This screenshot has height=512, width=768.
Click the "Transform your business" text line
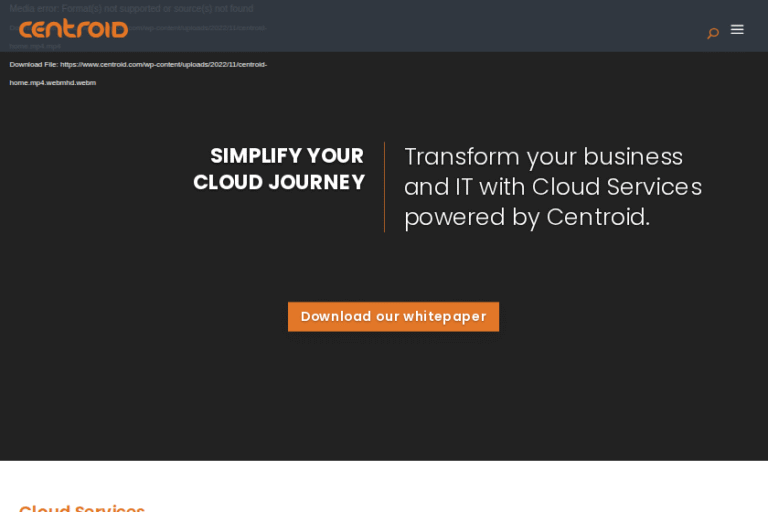click(x=543, y=157)
